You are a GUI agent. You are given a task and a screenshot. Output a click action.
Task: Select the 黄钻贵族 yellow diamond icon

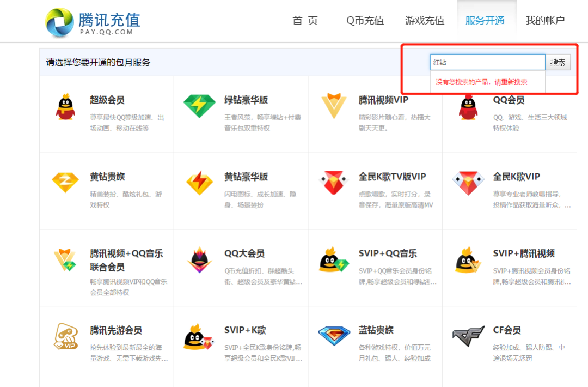click(x=65, y=183)
